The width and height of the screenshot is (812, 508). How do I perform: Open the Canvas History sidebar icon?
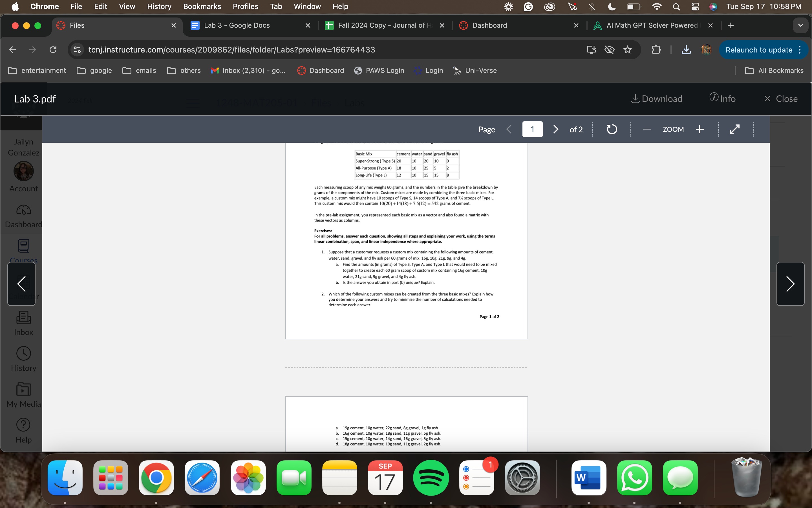point(23,359)
